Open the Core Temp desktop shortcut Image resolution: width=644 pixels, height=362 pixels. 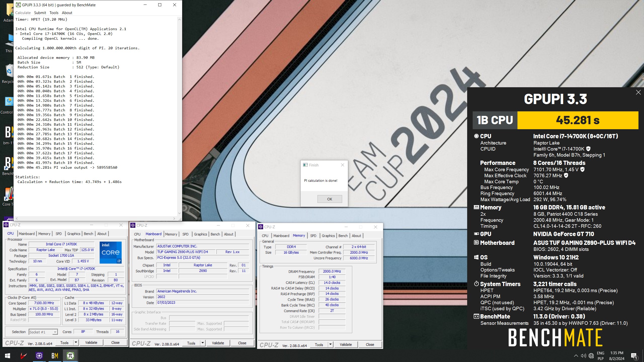8,196
